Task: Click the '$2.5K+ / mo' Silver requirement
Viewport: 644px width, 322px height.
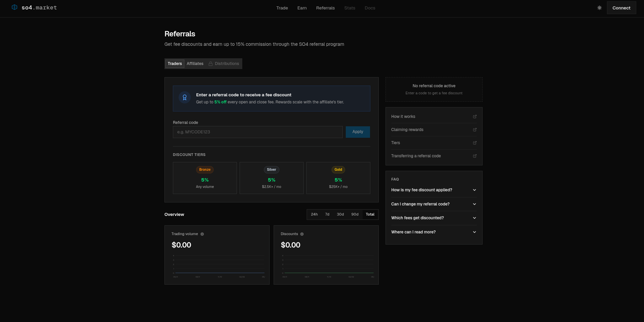Action: point(272,187)
